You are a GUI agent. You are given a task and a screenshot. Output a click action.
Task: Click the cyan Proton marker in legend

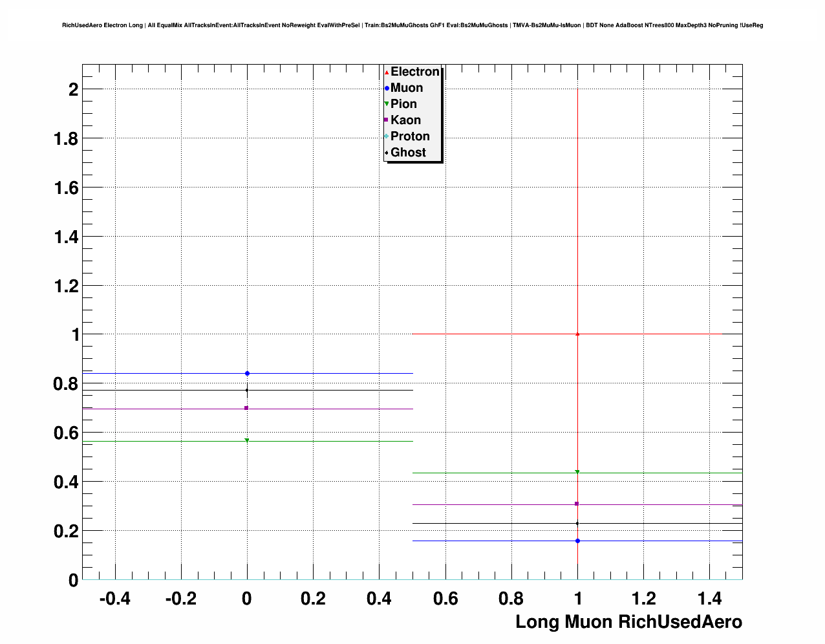click(x=387, y=136)
